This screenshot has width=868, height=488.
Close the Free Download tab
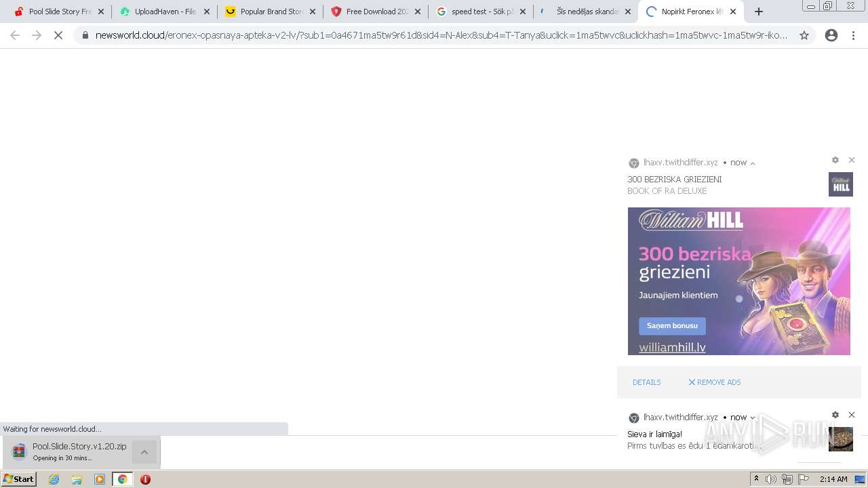[x=418, y=12]
